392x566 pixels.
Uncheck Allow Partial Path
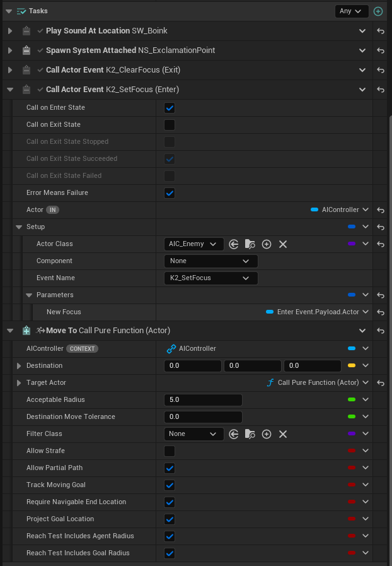[170, 468]
